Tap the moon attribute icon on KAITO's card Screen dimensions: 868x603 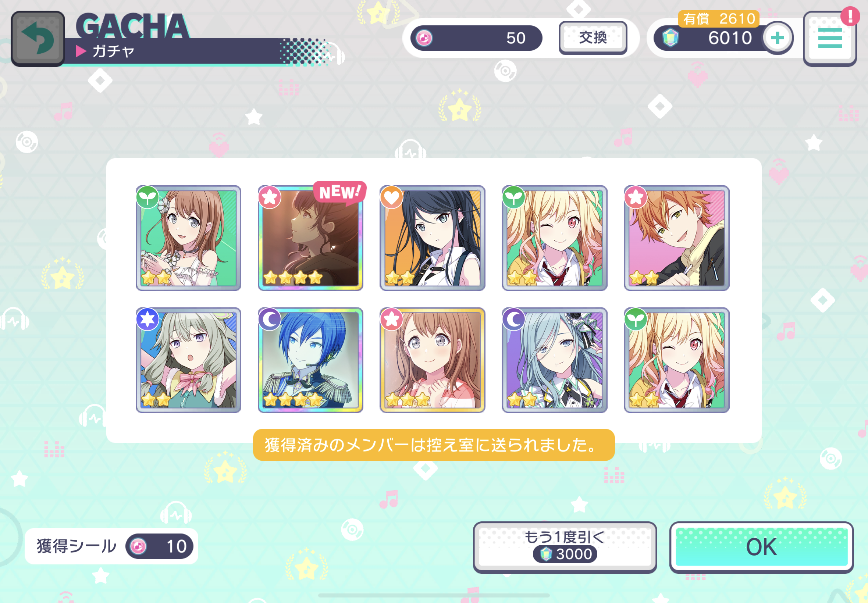(270, 319)
